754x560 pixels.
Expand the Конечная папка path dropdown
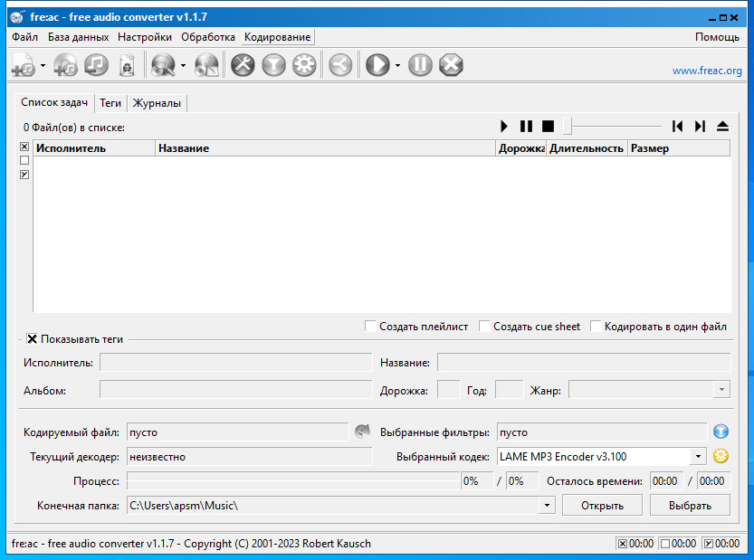pyautogui.click(x=547, y=506)
